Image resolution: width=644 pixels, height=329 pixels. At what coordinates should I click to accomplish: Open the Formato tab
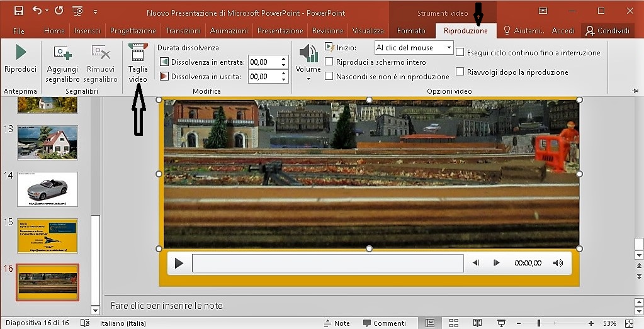click(x=411, y=31)
